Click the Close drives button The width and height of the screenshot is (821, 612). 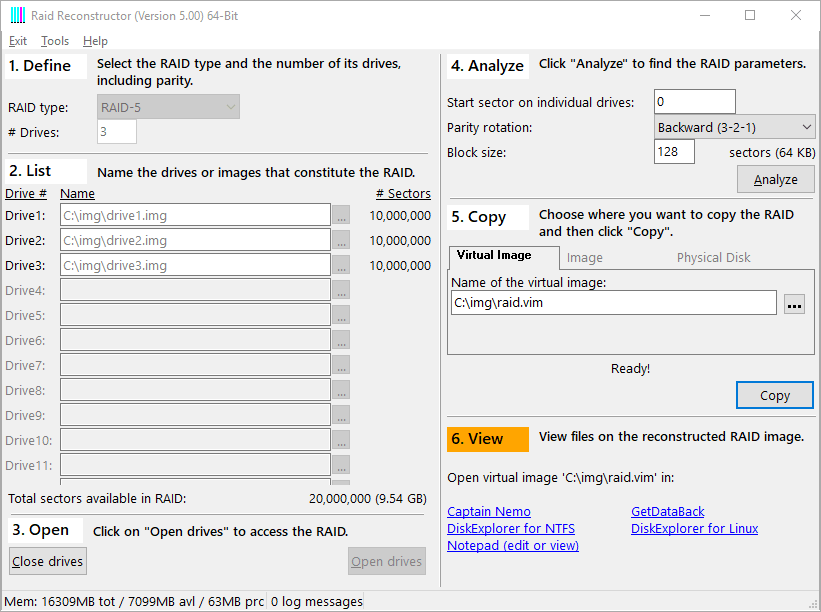click(x=48, y=561)
